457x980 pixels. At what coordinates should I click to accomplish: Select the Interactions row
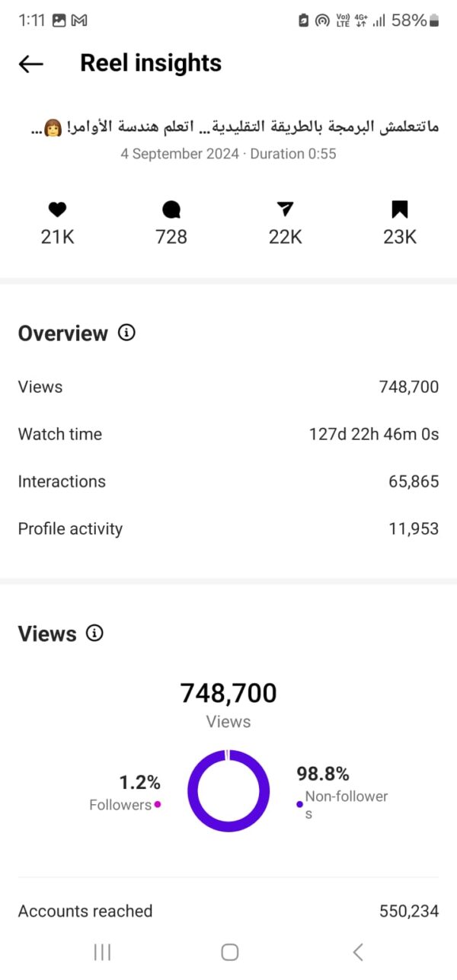coord(228,481)
